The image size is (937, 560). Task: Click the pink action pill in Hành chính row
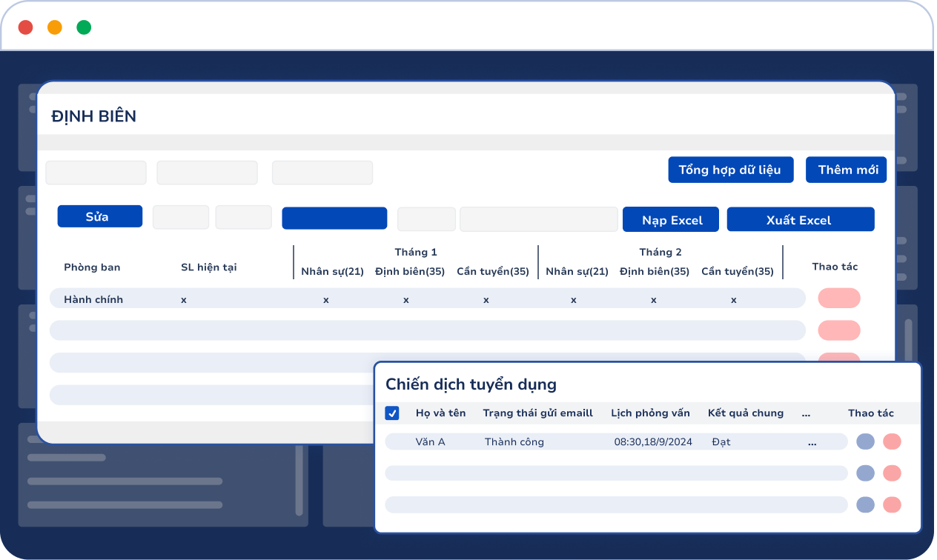(838, 299)
